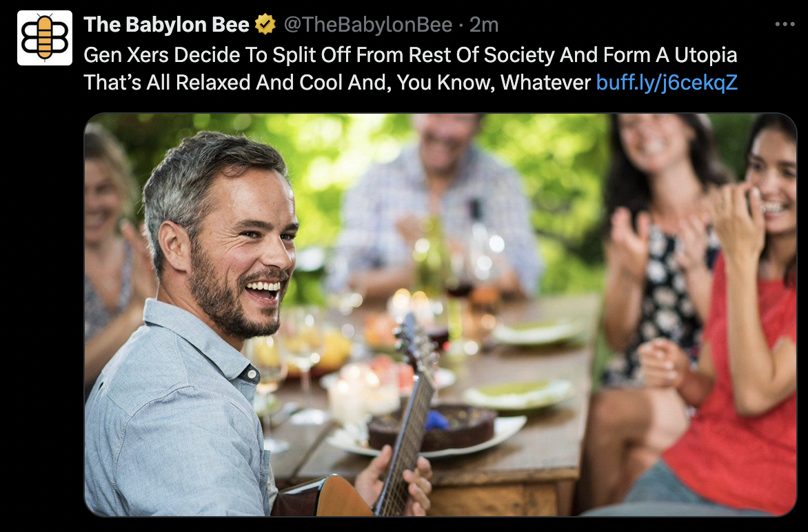Screen dimensions: 808x532
Task: Click the 2m timestamp
Action: [x=484, y=24]
